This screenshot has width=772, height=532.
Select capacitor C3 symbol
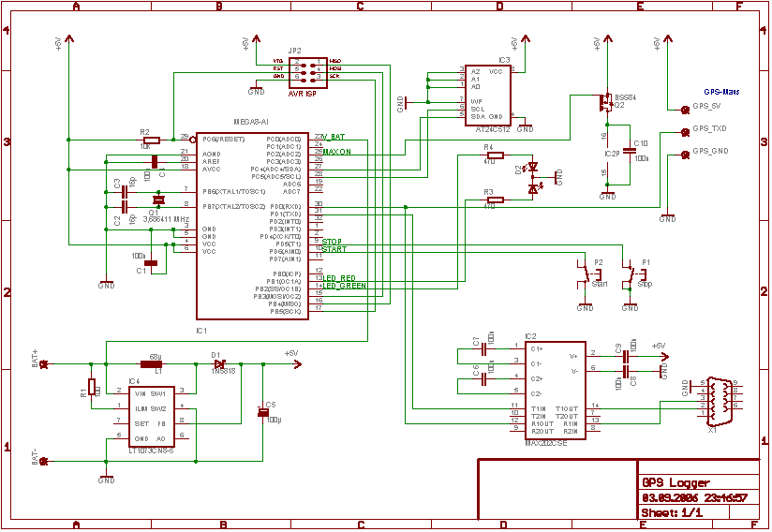point(124,192)
